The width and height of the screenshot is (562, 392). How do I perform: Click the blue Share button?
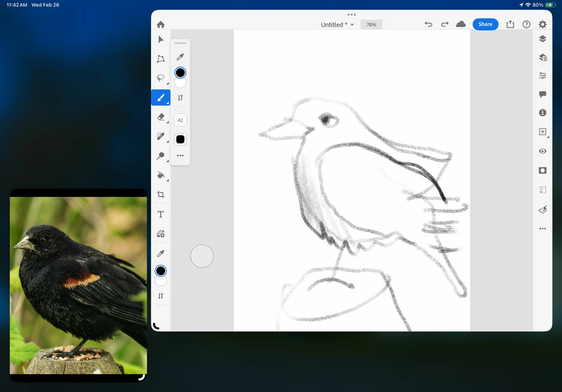click(485, 24)
